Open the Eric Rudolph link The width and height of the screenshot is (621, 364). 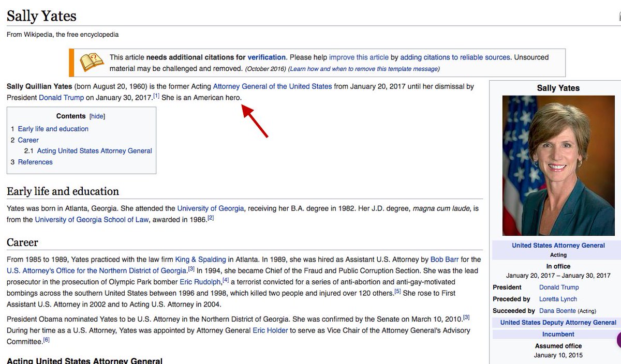click(x=200, y=282)
